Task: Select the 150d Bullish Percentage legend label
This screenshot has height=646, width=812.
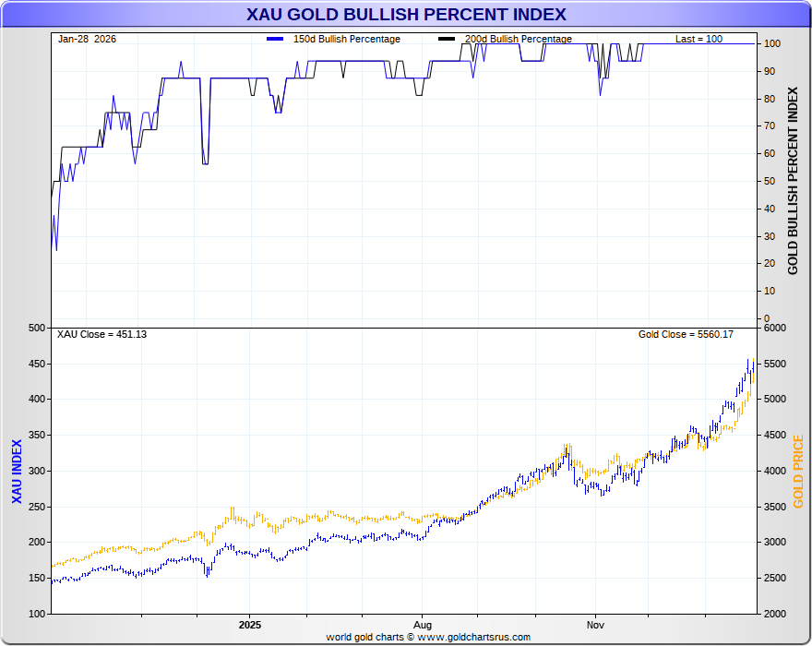Action: (x=346, y=40)
